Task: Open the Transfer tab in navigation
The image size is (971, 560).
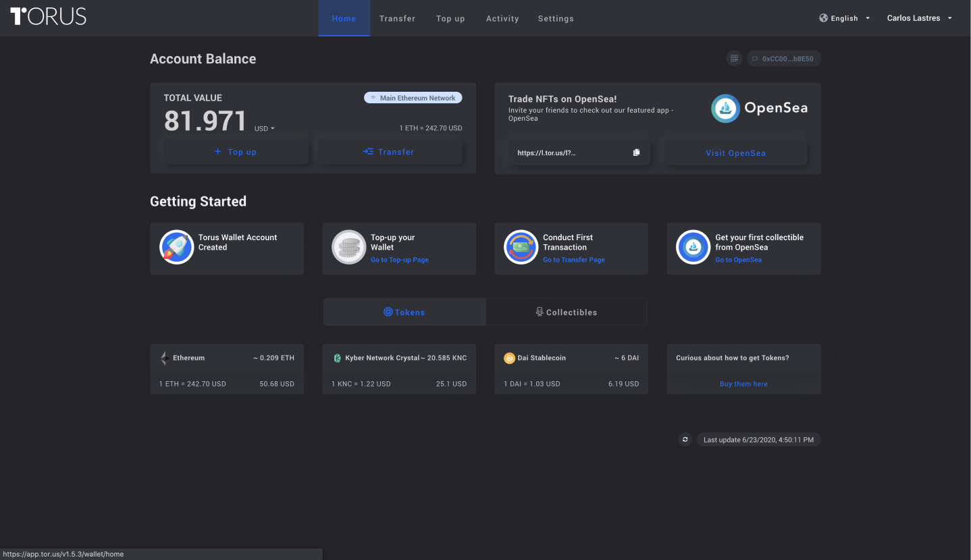Action: 398,18
